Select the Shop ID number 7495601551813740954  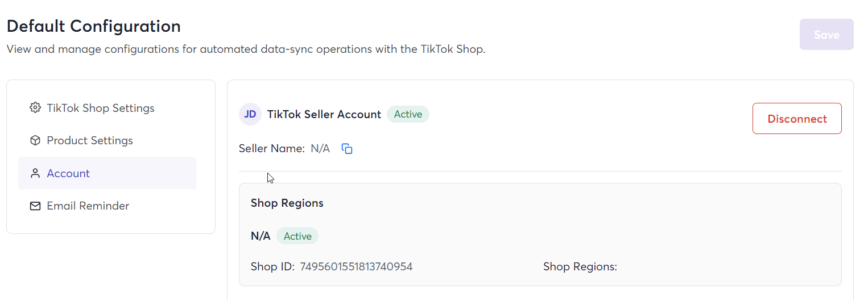356,266
